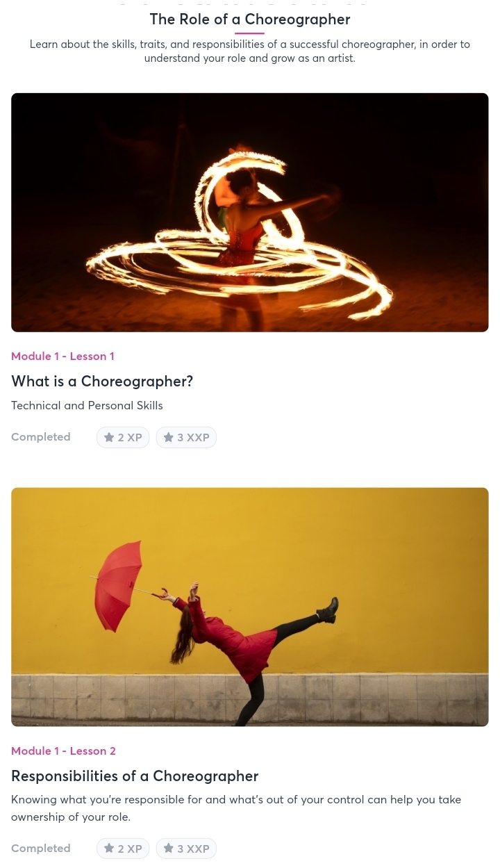
Task: Click the '2 XP' text in Lesson 2's badge
Action: point(130,849)
